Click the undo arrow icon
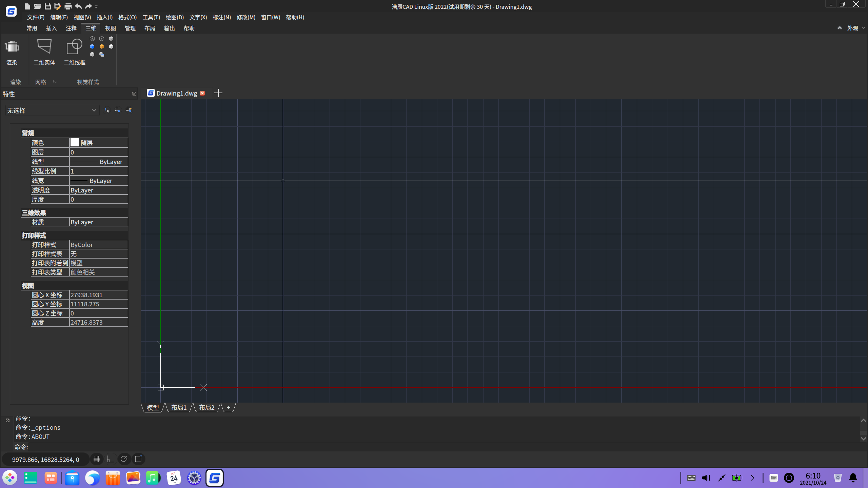 coord(78,6)
